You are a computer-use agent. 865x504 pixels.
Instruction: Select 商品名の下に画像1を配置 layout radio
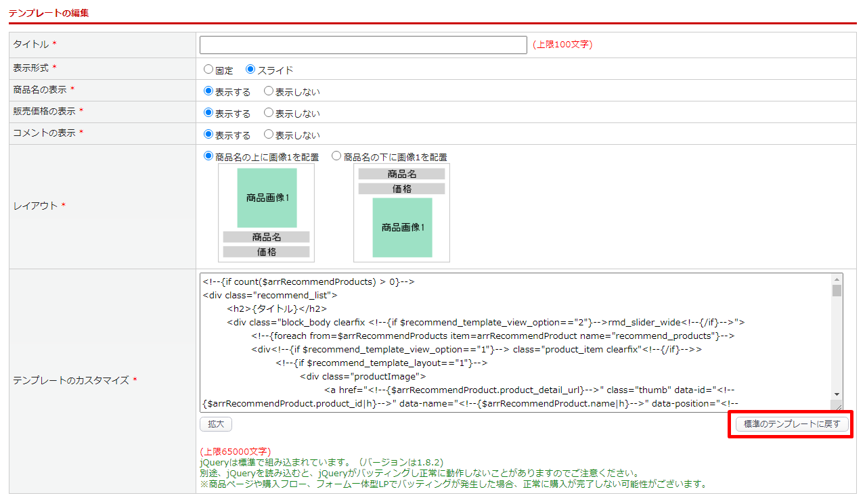pyautogui.click(x=336, y=156)
